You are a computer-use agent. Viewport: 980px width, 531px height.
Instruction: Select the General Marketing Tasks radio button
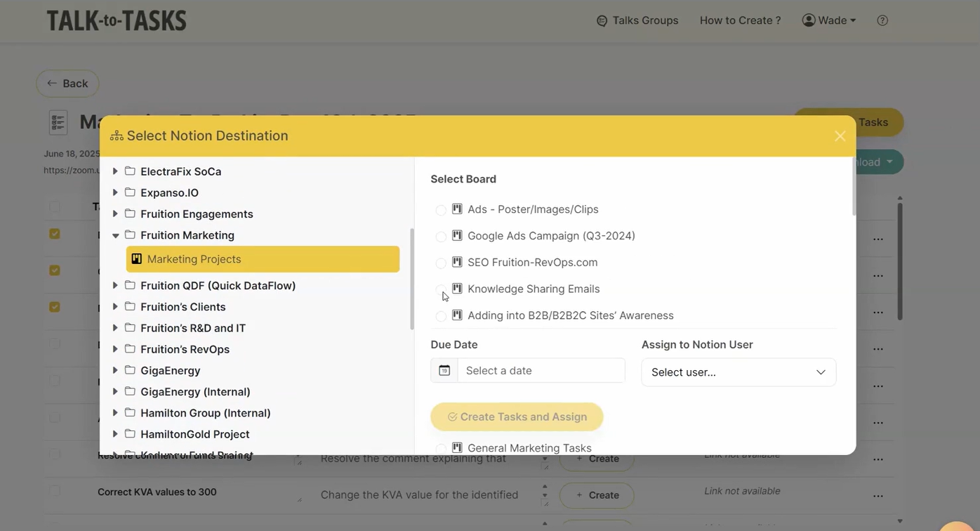[441, 449]
